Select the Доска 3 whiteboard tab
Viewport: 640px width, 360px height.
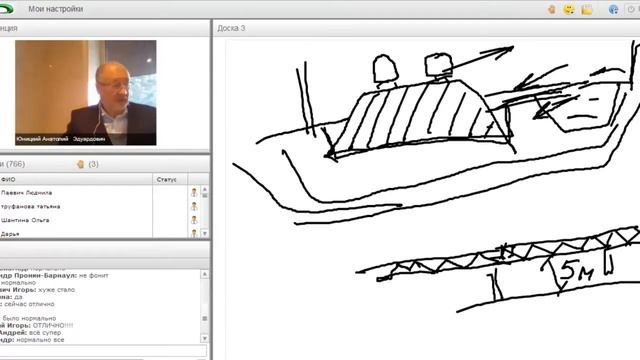pos(231,28)
